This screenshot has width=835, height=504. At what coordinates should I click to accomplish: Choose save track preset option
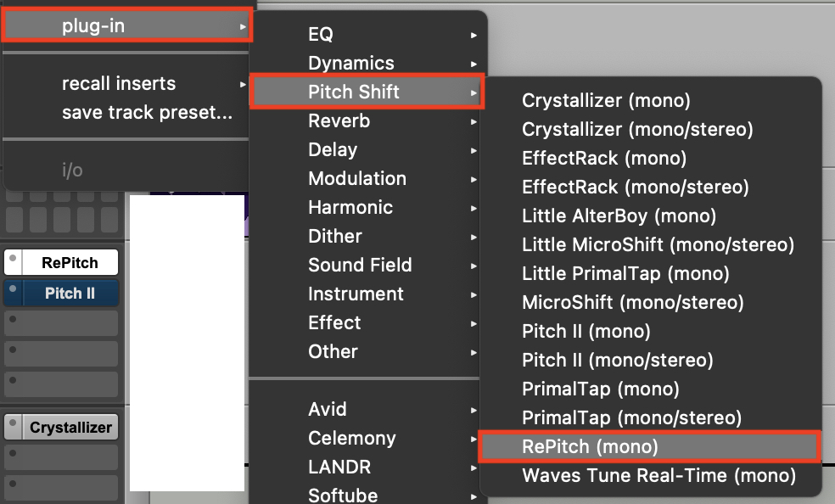pos(147,113)
